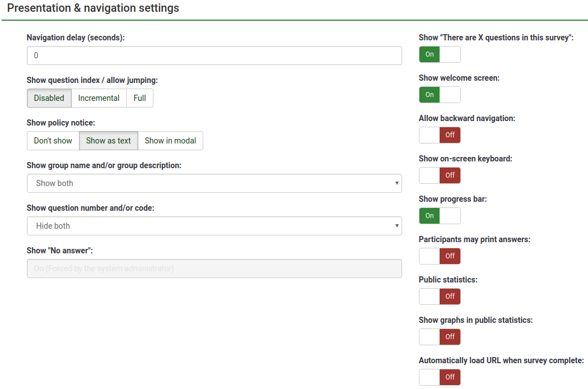
Task: Choose Show as text policy notice
Action: click(109, 141)
